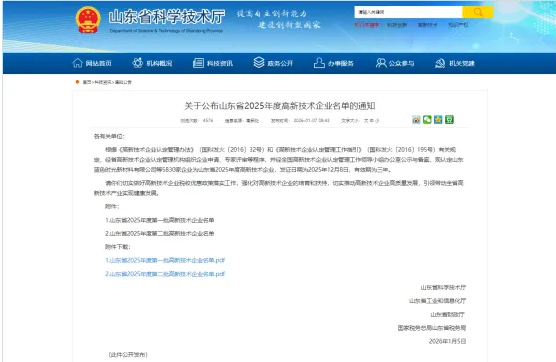556x362 pixels.
Task: Focus the keyword search input field
Action: click(x=408, y=12)
